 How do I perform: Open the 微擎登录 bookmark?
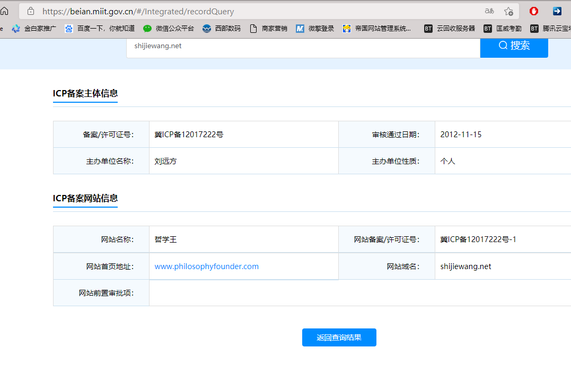coord(315,29)
